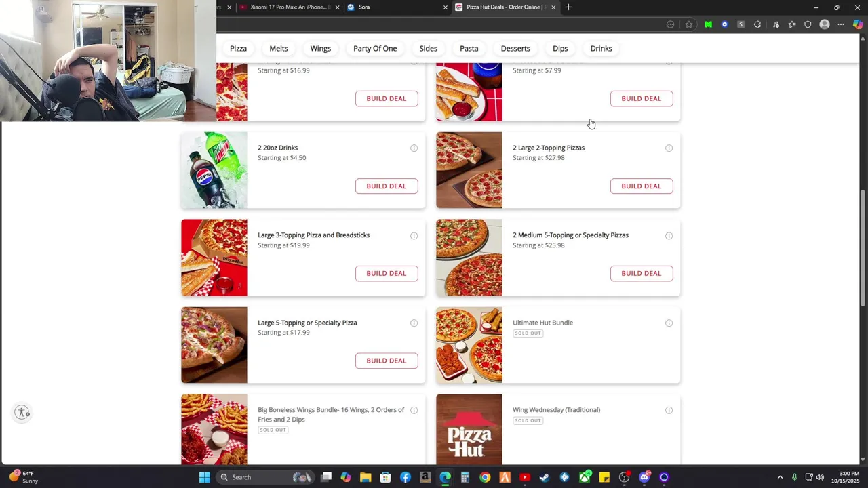Image resolution: width=868 pixels, height=488 pixels.
Task: Open the Large 5-Topping Specialty Pizza image
Action: point(214,345)
